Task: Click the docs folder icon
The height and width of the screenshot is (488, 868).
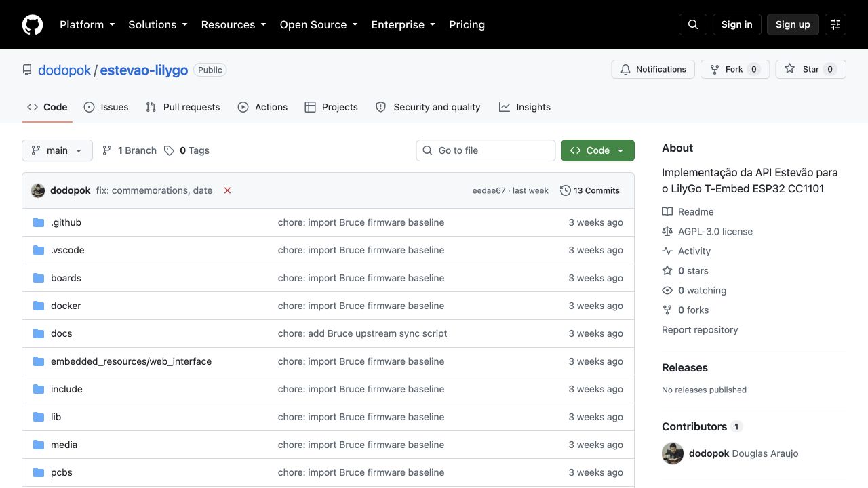Action: pos(39,333)
